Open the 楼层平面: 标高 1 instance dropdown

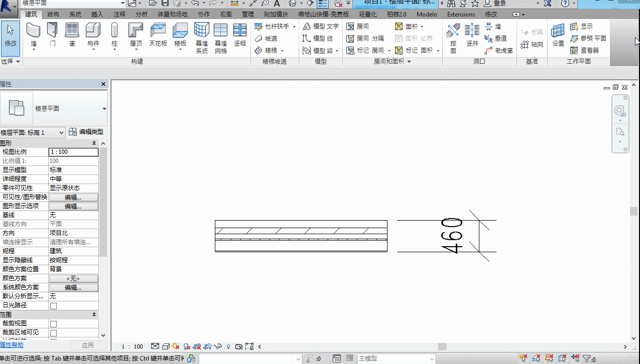point(33,132)
